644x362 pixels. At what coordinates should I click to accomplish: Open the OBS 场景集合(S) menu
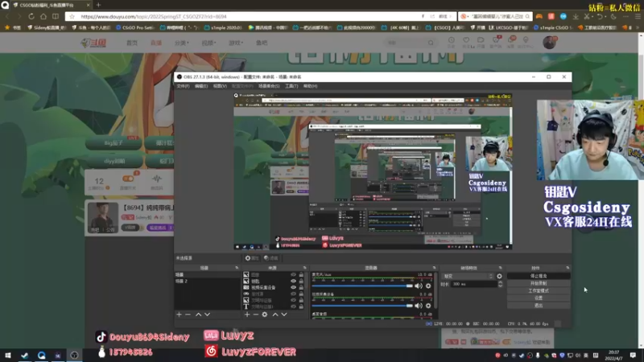[x=269, y=86]
